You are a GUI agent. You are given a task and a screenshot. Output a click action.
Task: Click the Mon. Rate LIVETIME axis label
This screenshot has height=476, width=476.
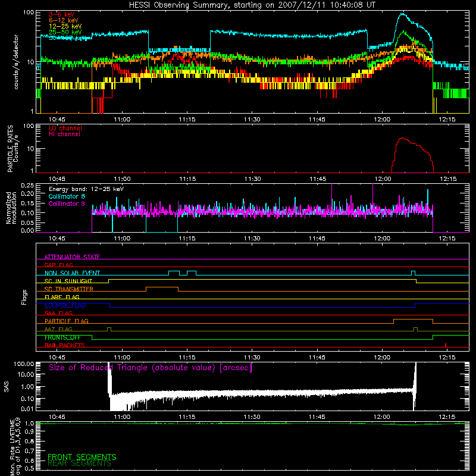pos(15,446)
